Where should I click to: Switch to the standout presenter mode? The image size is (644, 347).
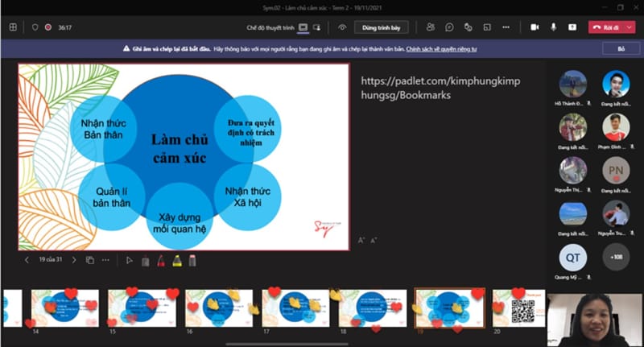click(316, 27)
